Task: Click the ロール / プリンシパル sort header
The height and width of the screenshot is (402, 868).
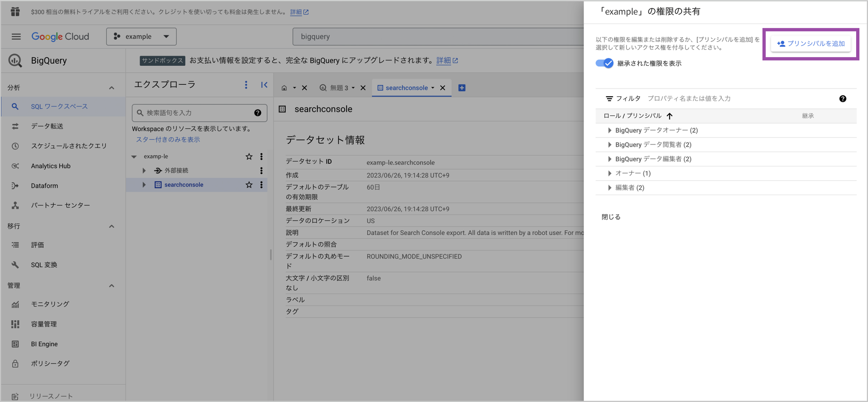Action: click(638, 116)
